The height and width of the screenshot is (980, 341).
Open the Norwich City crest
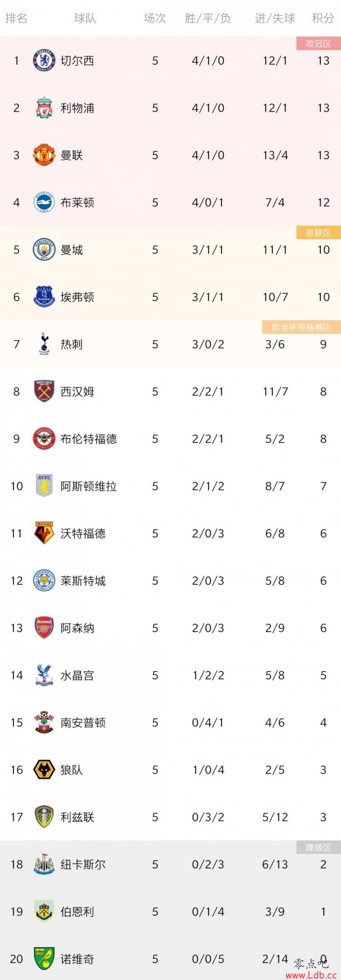click(44, 959)
